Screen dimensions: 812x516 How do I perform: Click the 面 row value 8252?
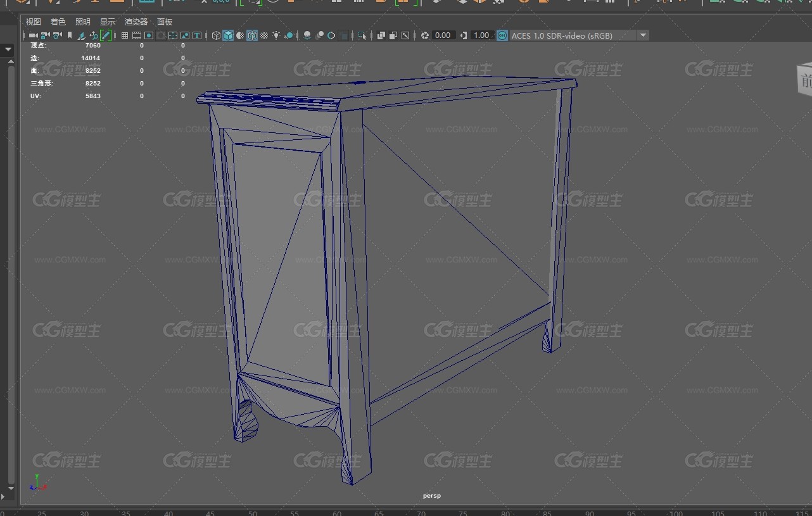coord(93,71)
